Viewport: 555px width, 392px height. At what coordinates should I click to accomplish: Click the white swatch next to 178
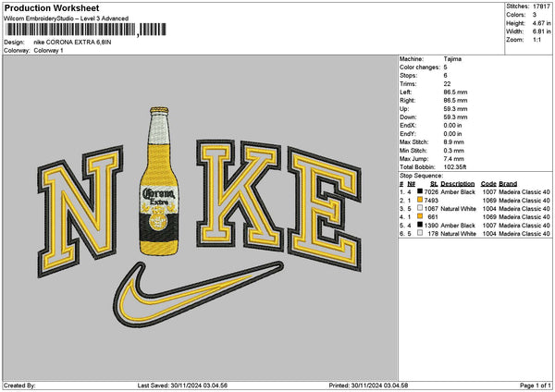420,233
